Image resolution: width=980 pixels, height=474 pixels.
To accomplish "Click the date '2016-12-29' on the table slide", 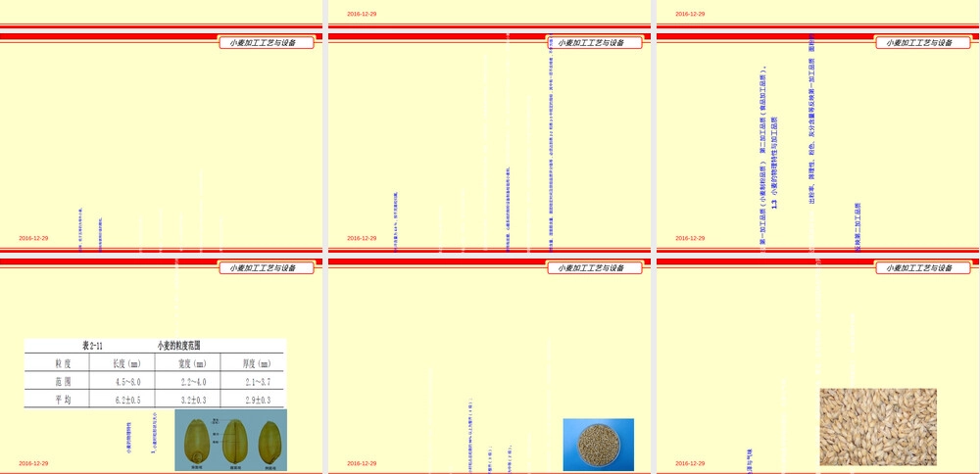I will (33, 463).
